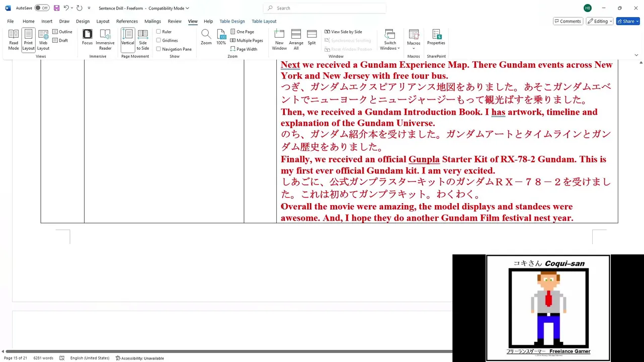Viewport: 644px width, 362px height.
Task: Click the Coqui-san avatar image
Action: [548, 308]
